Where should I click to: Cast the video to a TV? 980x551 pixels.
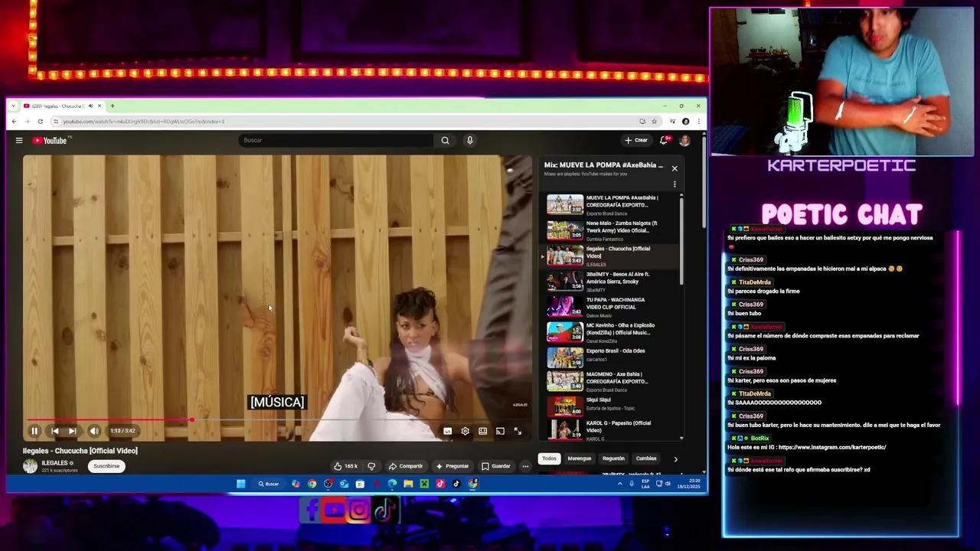500,432
